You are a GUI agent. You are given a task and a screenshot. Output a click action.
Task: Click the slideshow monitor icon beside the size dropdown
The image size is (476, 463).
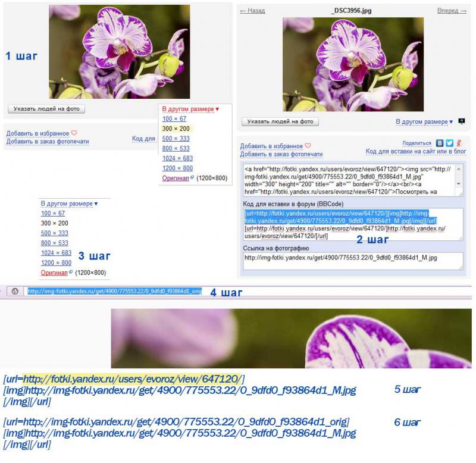coord(462,121)
